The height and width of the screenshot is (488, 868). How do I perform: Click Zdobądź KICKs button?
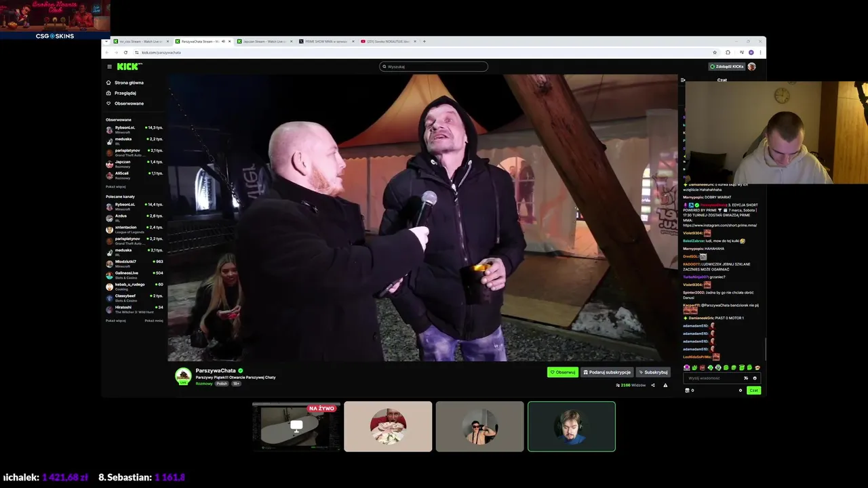point(726,66)
